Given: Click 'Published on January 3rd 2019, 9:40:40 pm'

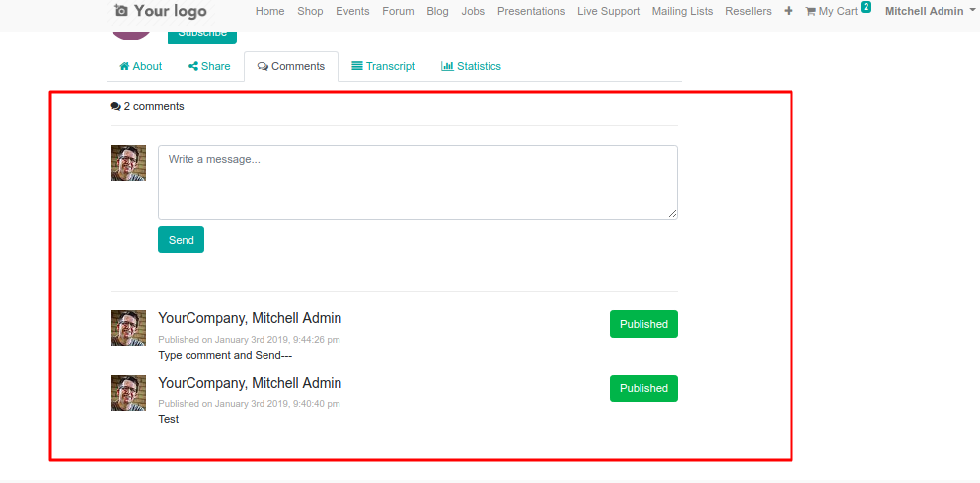Looking at the screenshot, I should coord(249,404).
